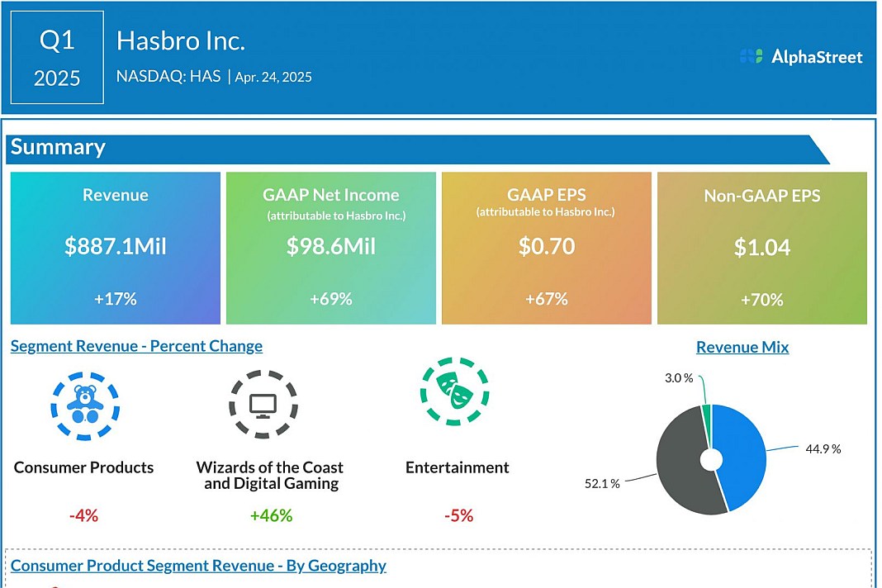Click the +70% Non-GAAP EPS change value
This screenshot has height=588, width=882.
(762, 299)
